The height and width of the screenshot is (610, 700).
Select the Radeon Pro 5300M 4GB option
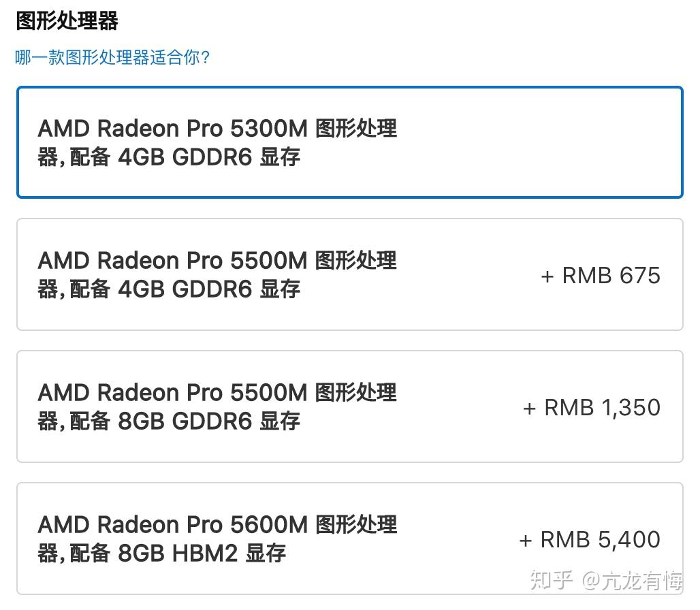click(349, 142)
